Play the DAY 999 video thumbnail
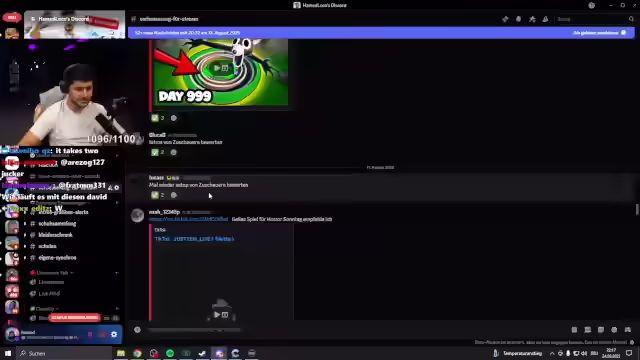The image size is (640, 360). click(221, 68)
